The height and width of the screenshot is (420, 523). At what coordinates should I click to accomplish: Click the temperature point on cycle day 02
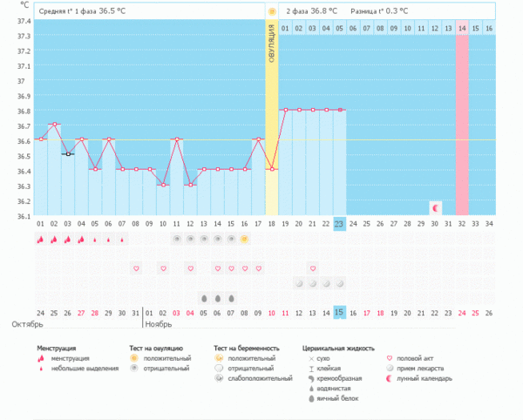point(55,125)
